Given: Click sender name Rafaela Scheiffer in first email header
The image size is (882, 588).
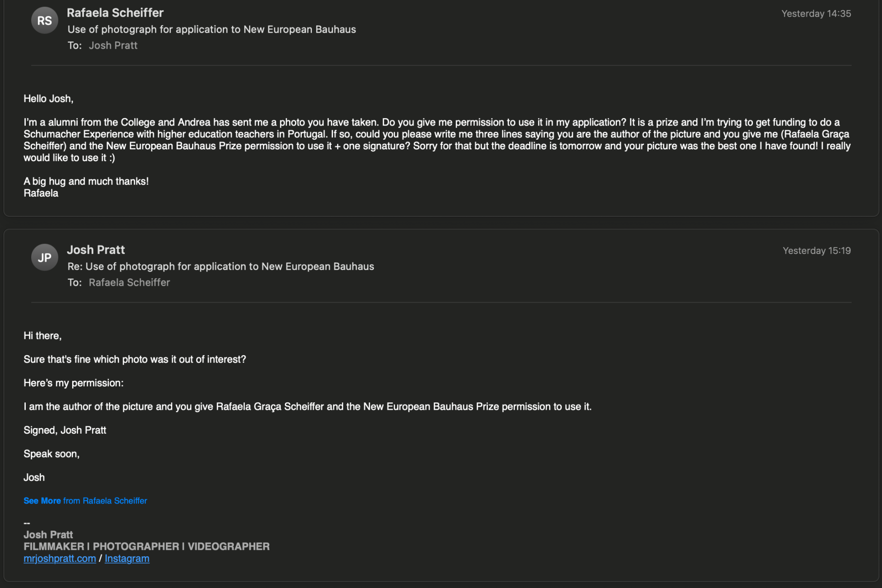Looking at the screenshot, I should pos(115,13).
